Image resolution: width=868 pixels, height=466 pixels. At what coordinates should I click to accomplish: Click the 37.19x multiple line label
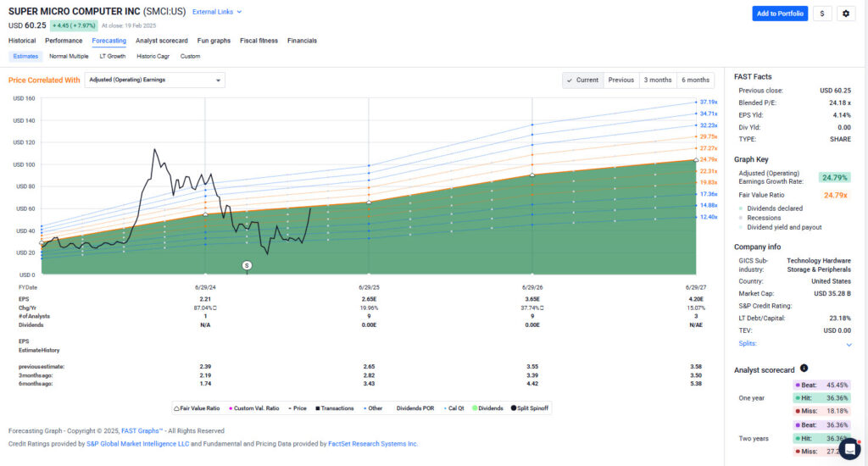point(709,102)
